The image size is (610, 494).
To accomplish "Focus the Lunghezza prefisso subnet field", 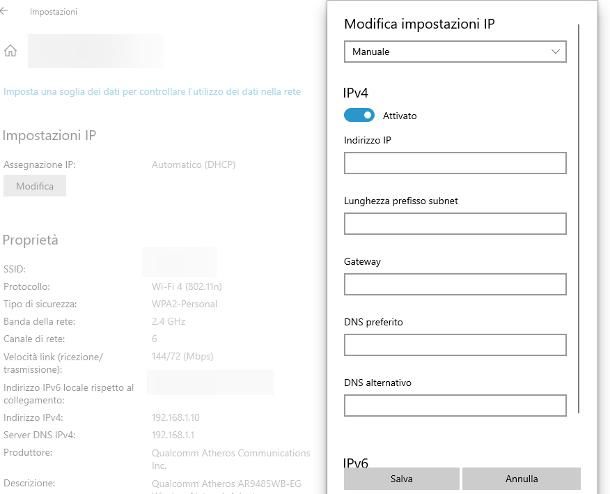I will coord(455,223).
